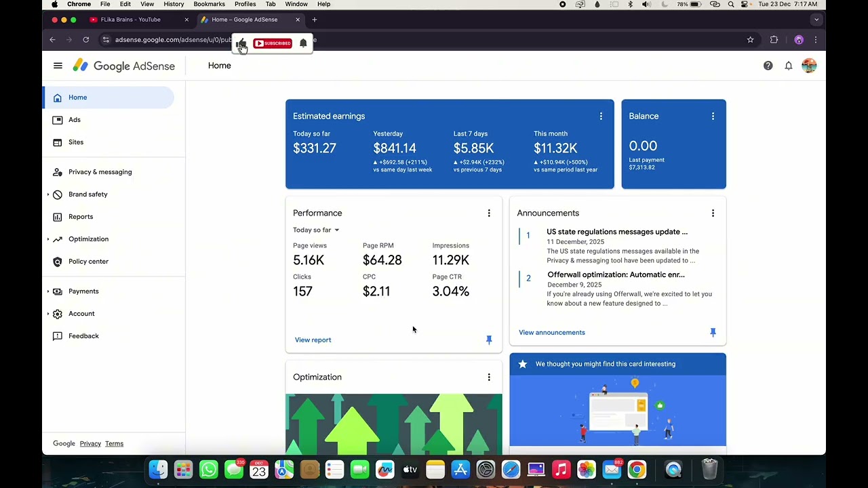
Task: Unpin the Performance card
Action: click(x=489, y=340)
